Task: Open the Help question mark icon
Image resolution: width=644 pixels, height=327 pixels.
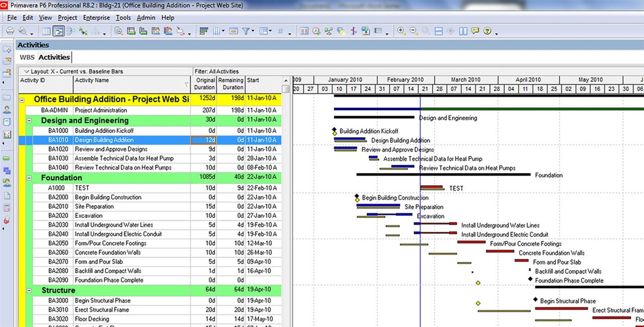Action: pos(487,31)
